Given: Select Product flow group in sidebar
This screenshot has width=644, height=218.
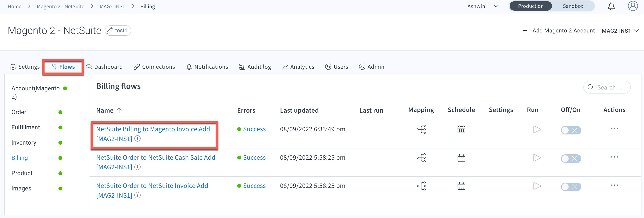Looking at the screenshot, I should (x=22, y=173).
